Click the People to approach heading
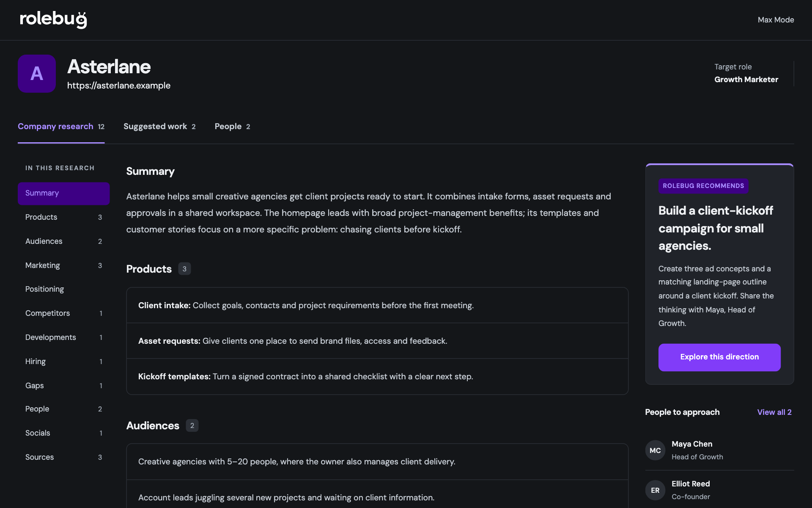The height and width of the screenshot is (508, 812). [x=682, y=412]
